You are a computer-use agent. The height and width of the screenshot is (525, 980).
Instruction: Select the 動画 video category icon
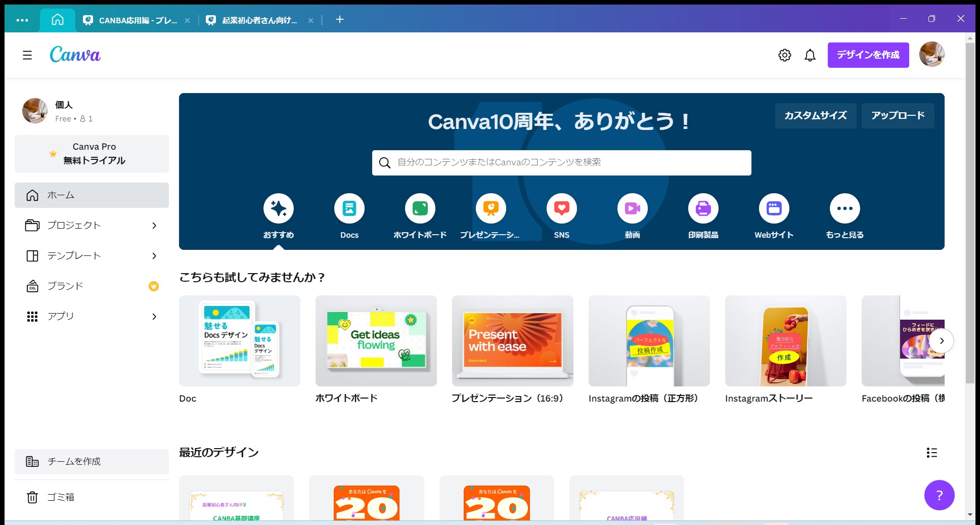click(633, 208)
